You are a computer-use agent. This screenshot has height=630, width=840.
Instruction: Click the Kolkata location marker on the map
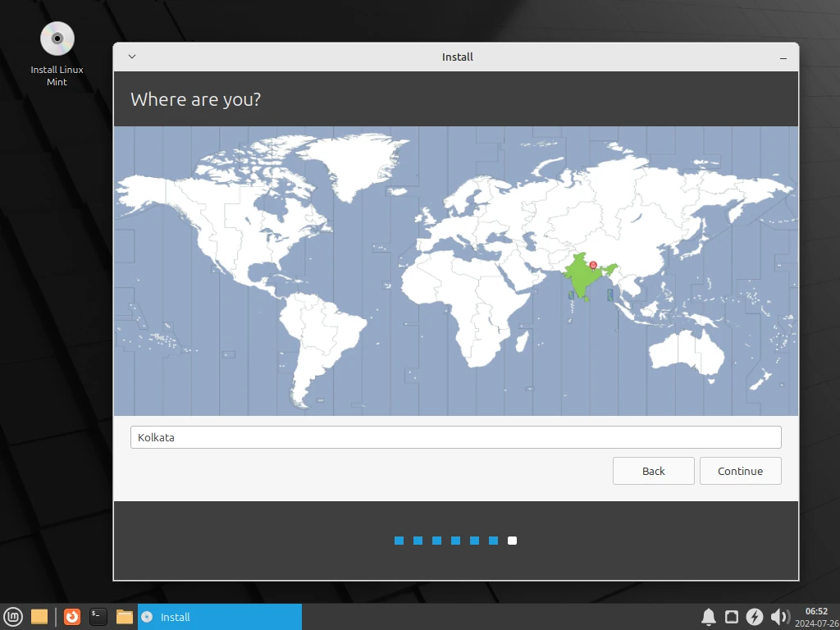(592, 264)
